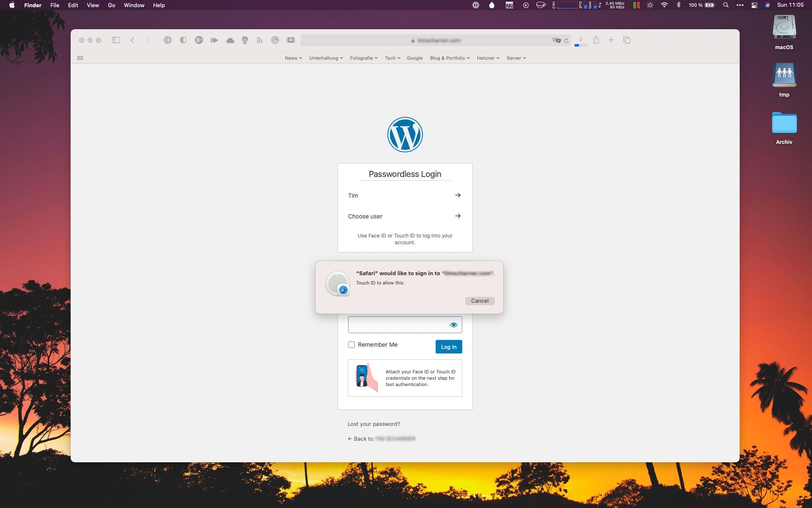Open the RSS feed extension
Viewport: 812px width, 508px height.
coord(260,40)
